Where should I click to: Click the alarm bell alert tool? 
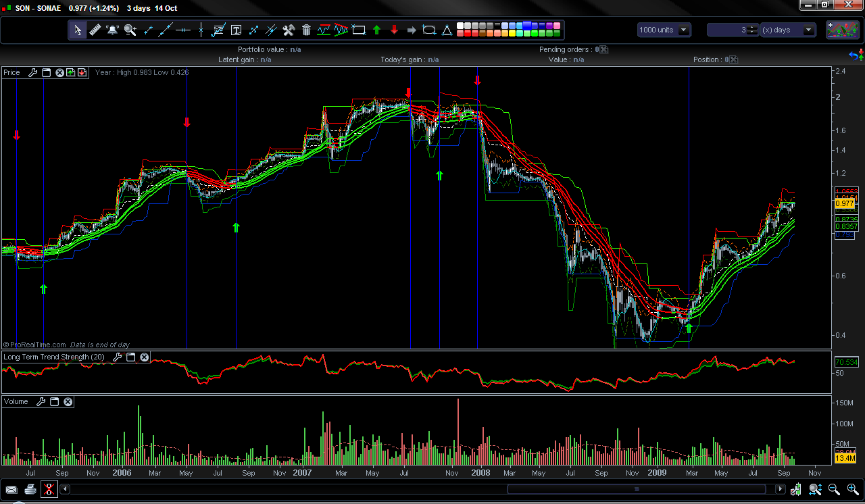pyautogui.click(x=112, y=30)
